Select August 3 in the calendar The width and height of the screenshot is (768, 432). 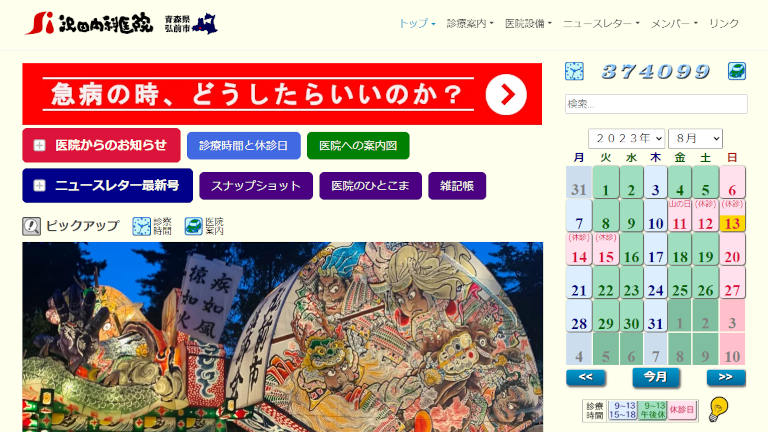655,182
